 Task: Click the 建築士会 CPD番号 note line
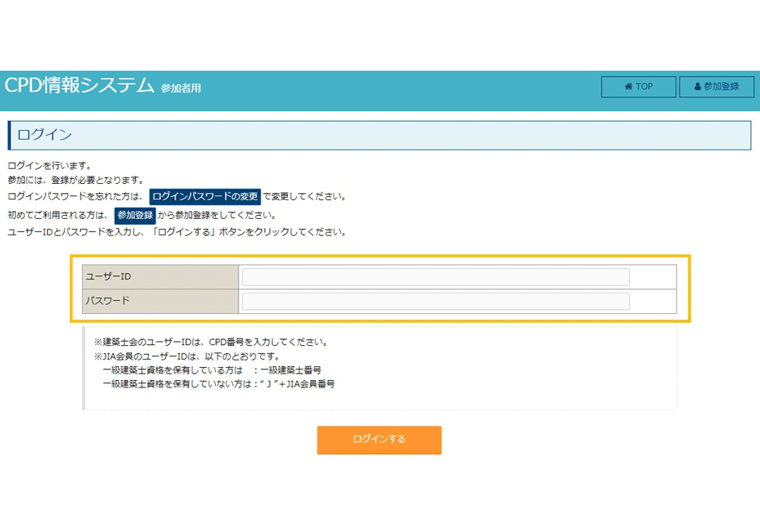point(211,342)
